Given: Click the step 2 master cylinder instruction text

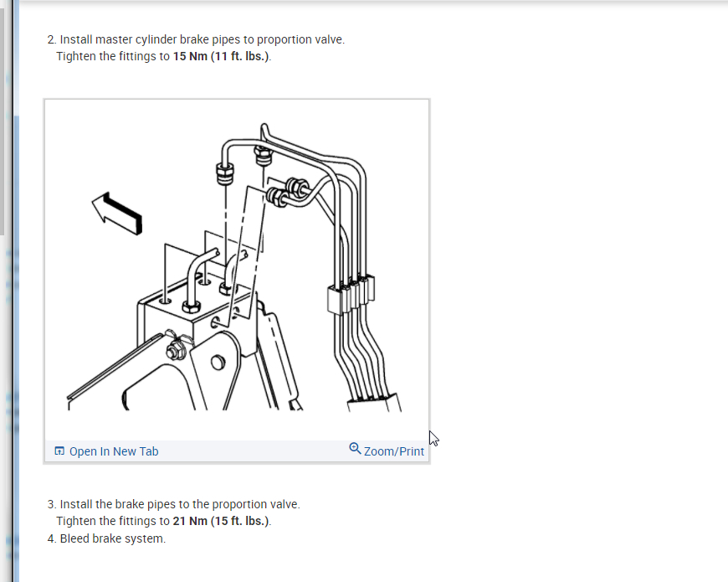Looking at the screenshot, I should click(203, 39).
